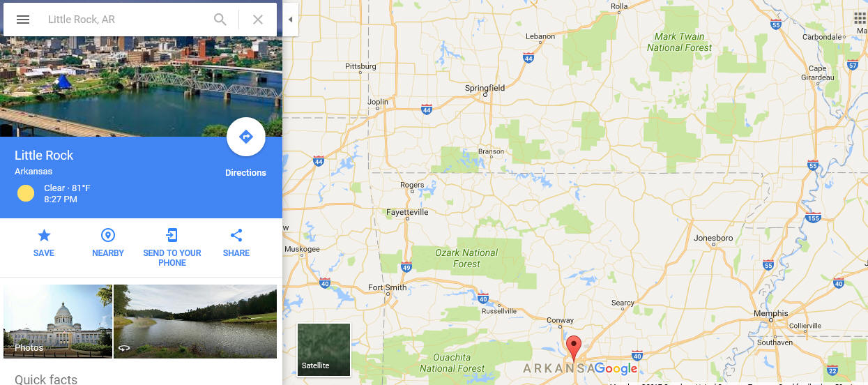Viewport: 868px width, 385px height.
Task: Collapse the side panel arrow
Action: 291,20
